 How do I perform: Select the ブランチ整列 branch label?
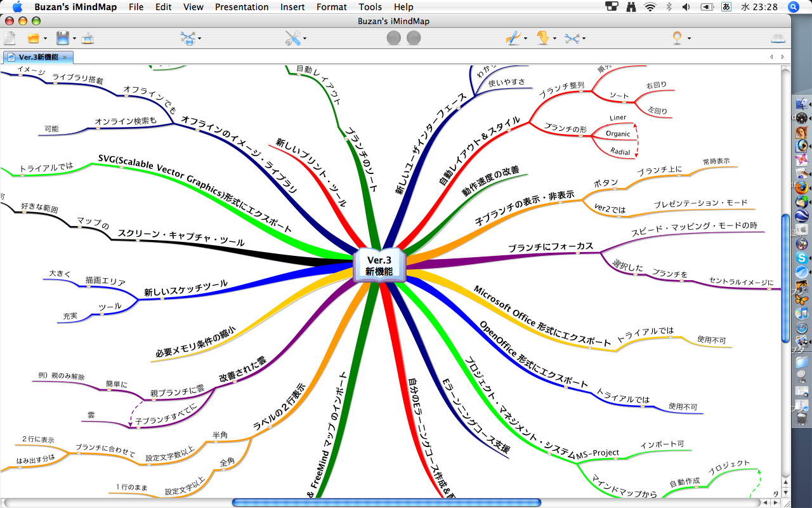coord(562,90)
